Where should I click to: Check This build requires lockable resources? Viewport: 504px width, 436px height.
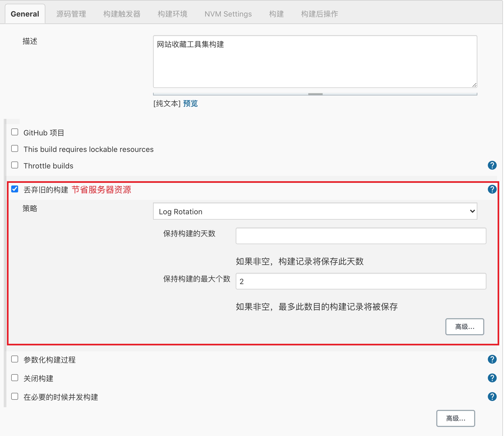point(15,149)
